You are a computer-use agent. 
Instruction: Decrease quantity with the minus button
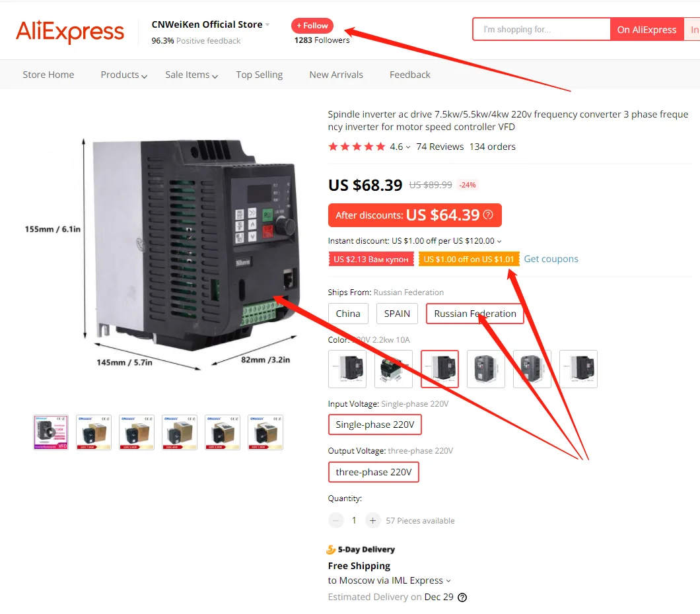pos(335,520)
